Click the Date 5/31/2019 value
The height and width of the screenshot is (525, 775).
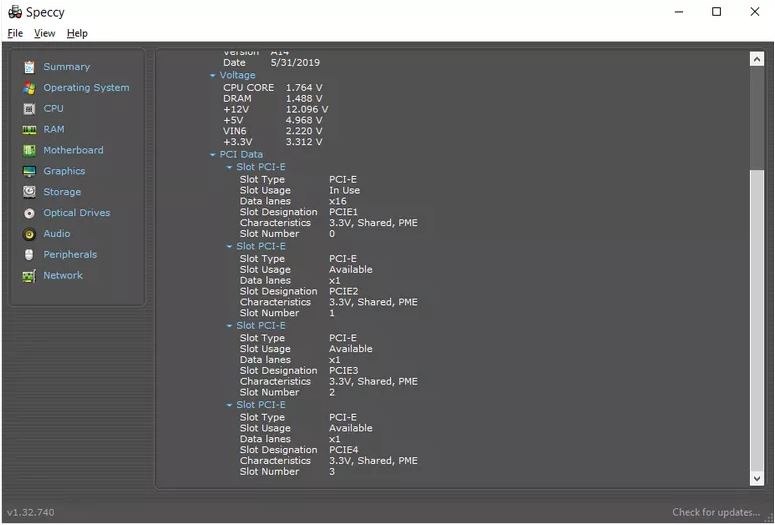click(x=295, y=63)
